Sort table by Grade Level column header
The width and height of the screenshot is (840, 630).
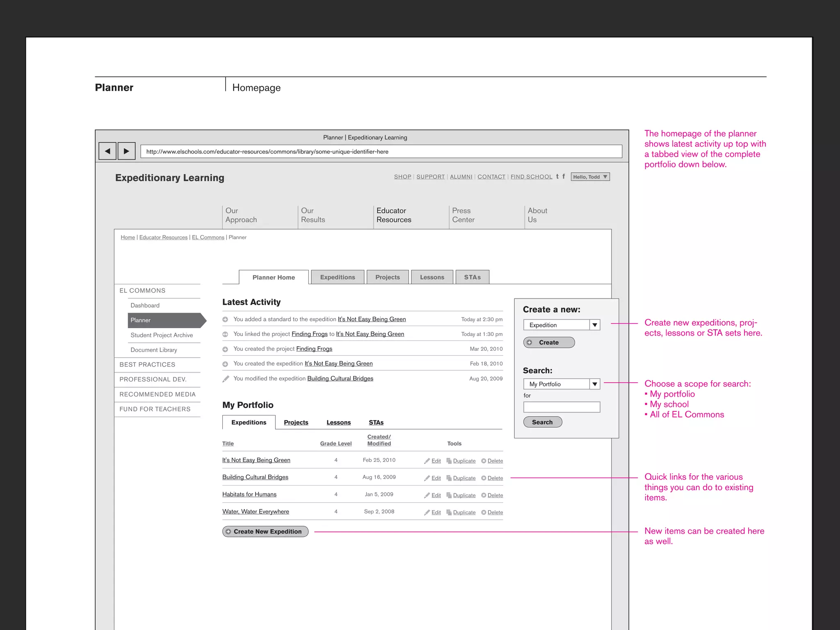336,444
